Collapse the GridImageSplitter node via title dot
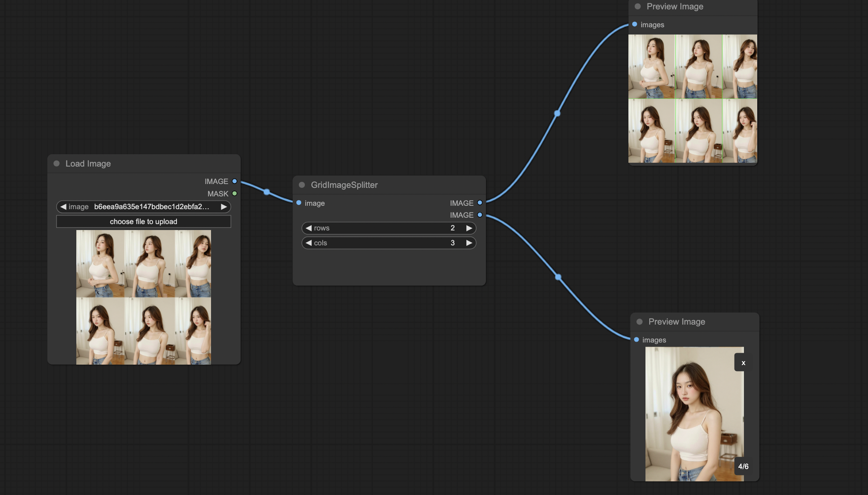This screenshot has height=495, width=868. 302,185
